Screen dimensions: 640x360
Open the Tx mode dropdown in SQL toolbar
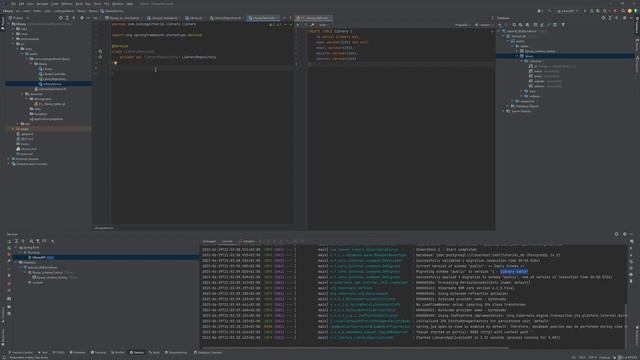click(x=324, y=25)
